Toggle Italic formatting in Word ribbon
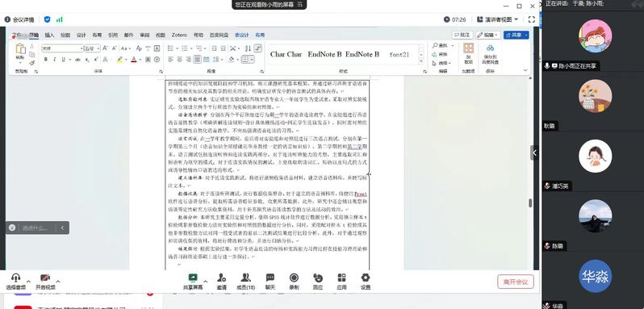The width and height of the screenshot is (644, 309). click(x=55, y=60)
